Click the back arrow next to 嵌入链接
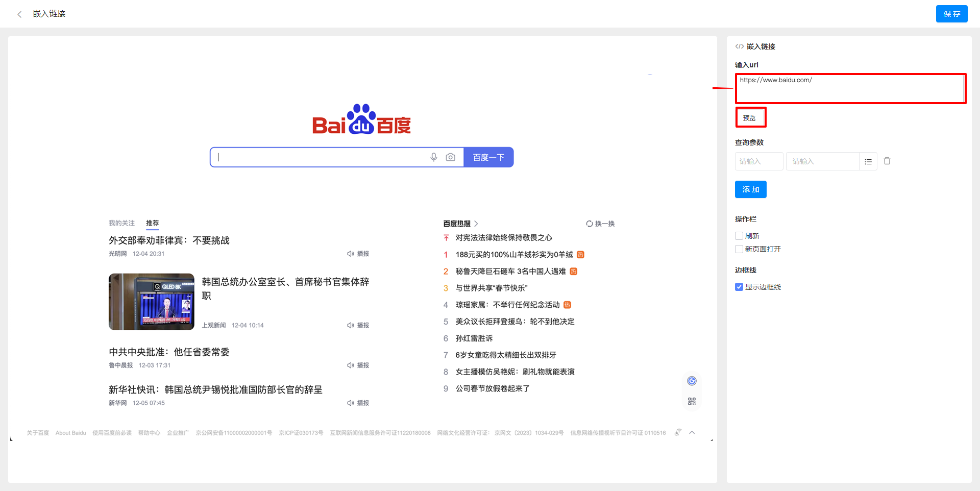The width and height of the screenshot is (980, 491). pos(19,14)
